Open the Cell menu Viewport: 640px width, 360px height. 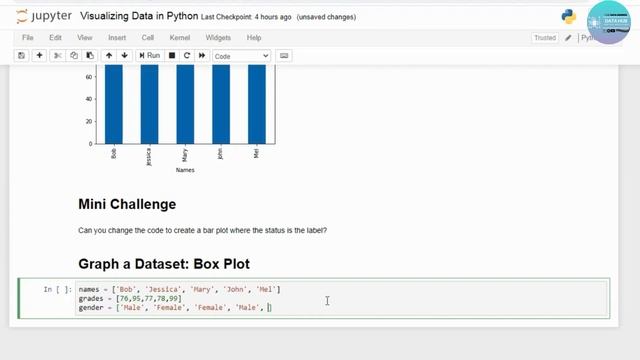pyautogui.click(x=148, y=38)
